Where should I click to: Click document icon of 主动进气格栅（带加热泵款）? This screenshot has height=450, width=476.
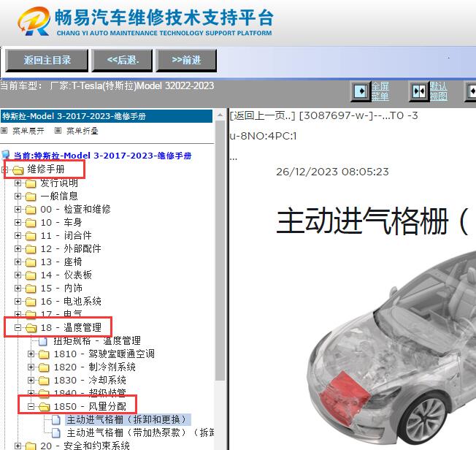pyautogui.click(x=56, y=432)
